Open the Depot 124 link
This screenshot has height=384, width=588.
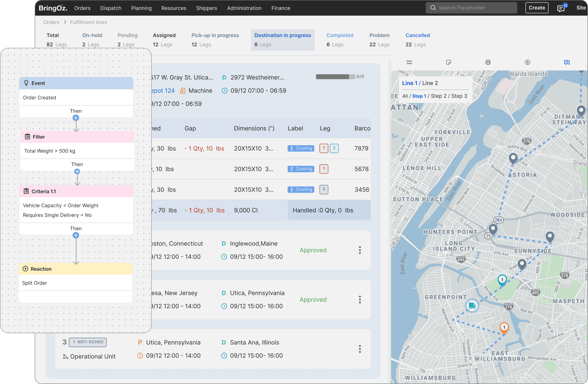pyautogui.click(x=163, y=91)
